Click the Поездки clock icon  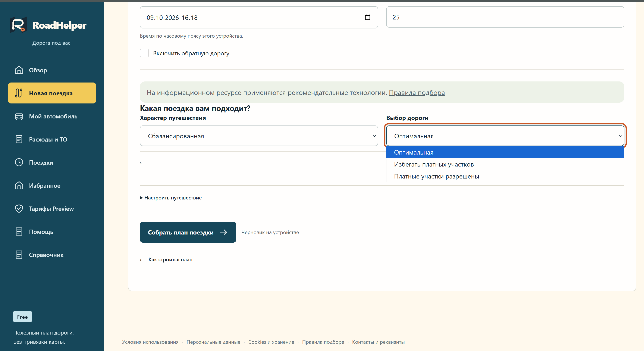(x=19, y=162)
